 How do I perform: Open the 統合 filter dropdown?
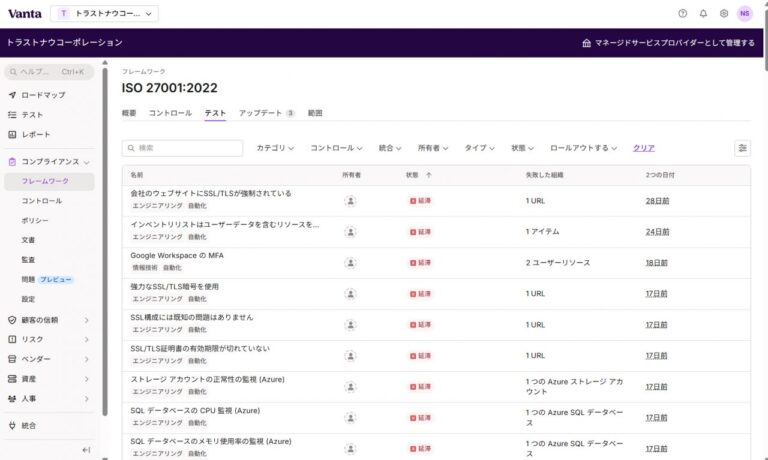(x=390, y=148)
